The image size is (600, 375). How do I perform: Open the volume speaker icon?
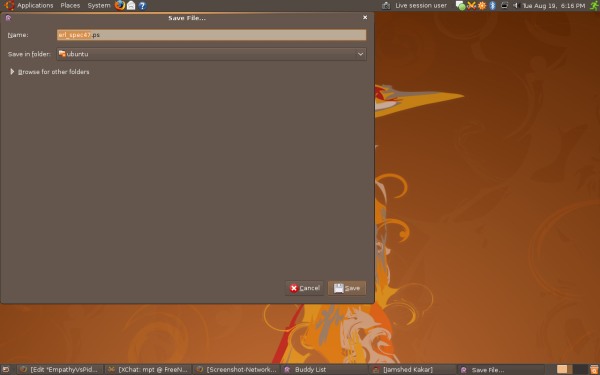[516, 5]
